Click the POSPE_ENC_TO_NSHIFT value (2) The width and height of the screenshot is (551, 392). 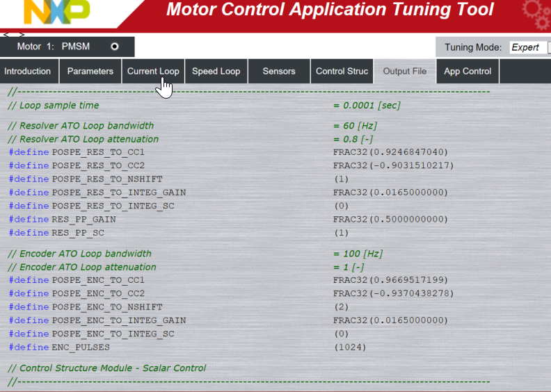pos(341,307)
